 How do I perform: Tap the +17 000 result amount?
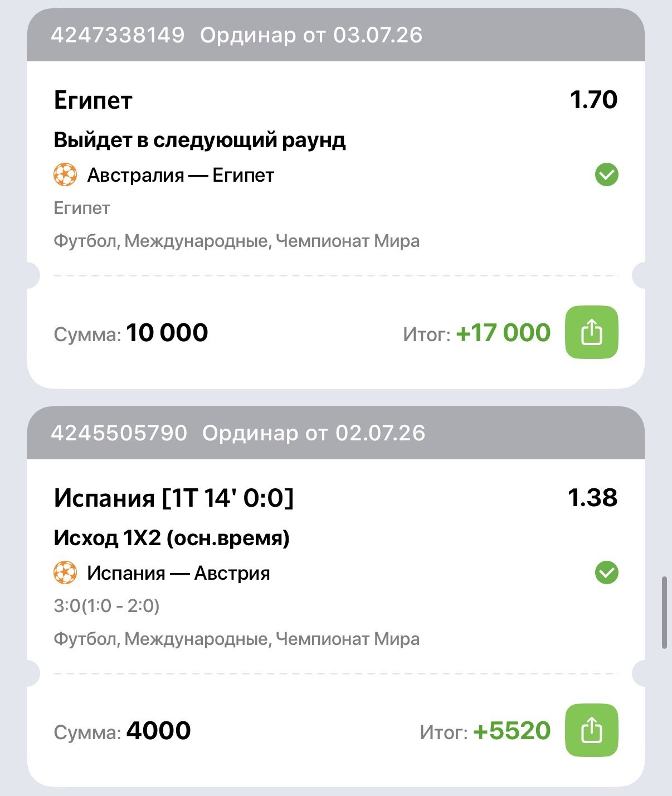pyautogui.click(x=503, y=333)
